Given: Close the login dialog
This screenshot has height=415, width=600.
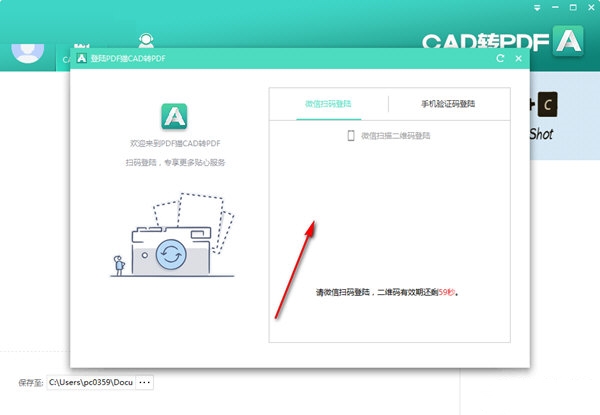Looking at the screenshot, I should [x=518, y=59].
